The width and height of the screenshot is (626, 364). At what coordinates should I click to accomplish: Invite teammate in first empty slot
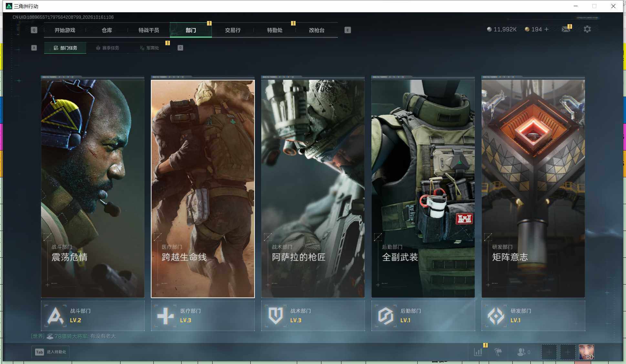pos(549,352)
